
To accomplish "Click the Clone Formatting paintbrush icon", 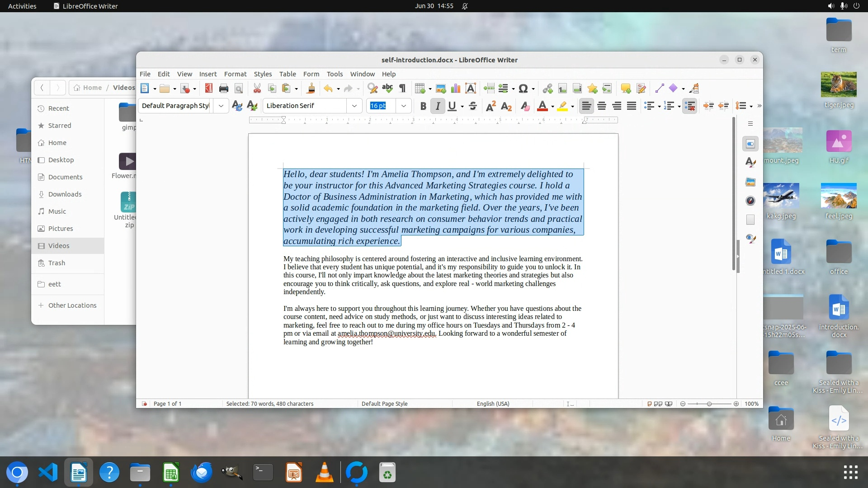I will [311, 89].
